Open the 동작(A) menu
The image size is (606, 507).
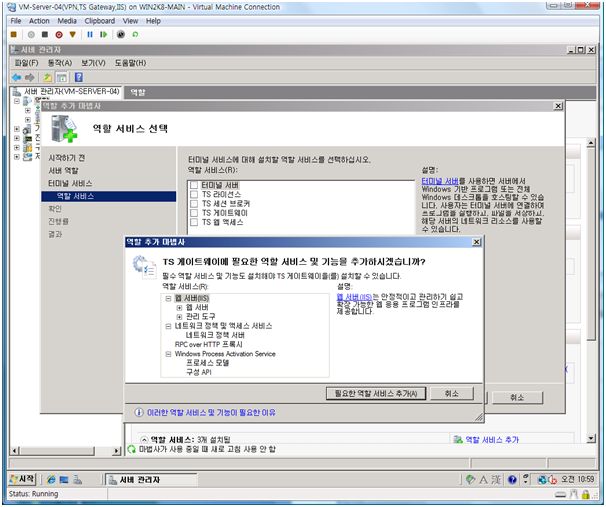pyautogui.click(x=60, y=63)
